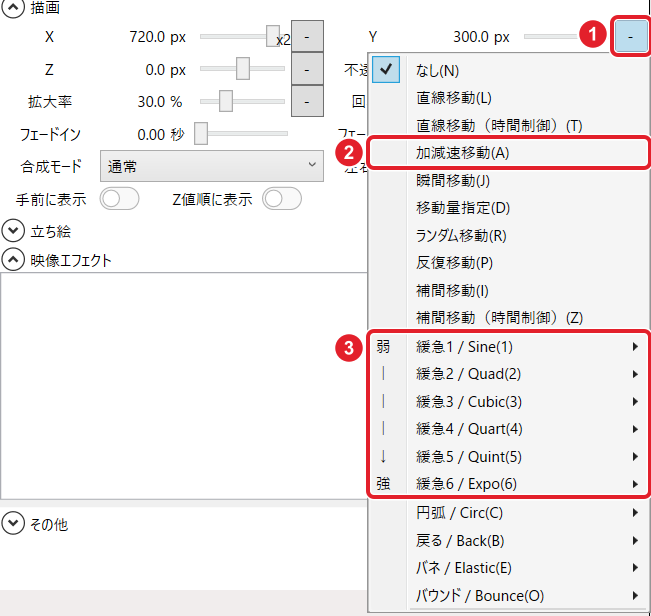Open the Z animation type button
This screenshot has height=616, width=651.
(307, 69)
